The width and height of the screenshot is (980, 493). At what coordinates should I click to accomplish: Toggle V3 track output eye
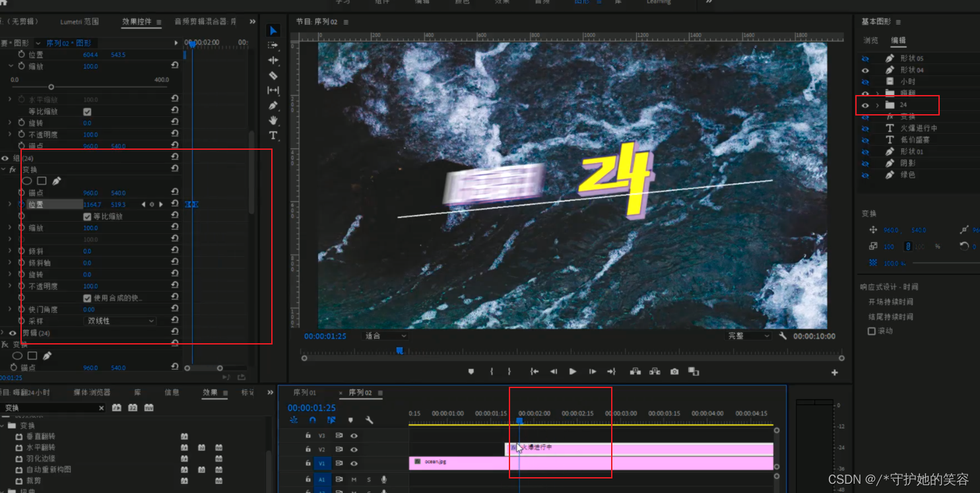click(354, 436)
